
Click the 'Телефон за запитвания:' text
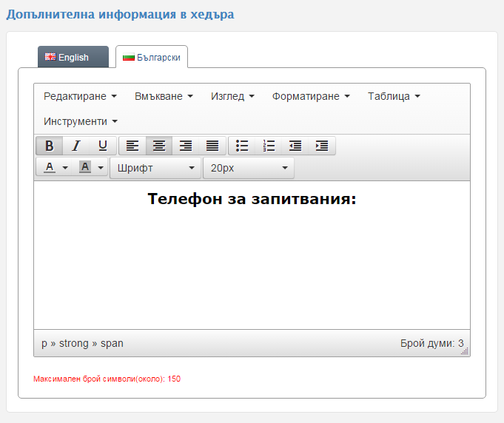point(252,198)
